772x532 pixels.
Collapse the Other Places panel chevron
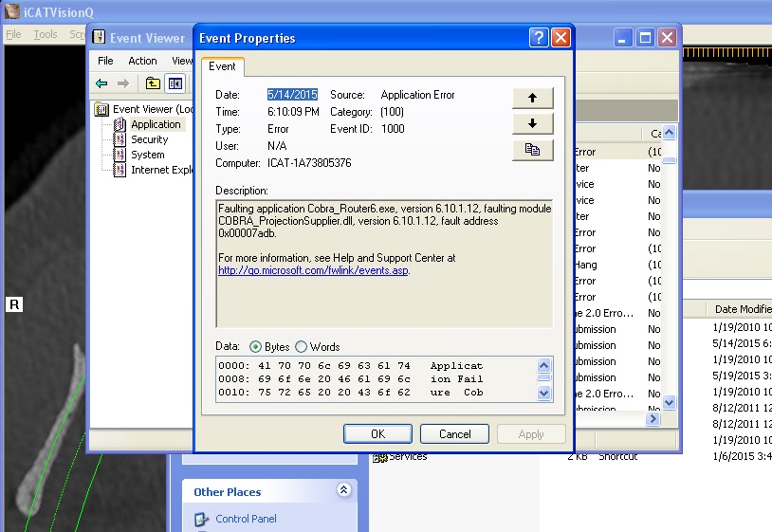(343, 489)
